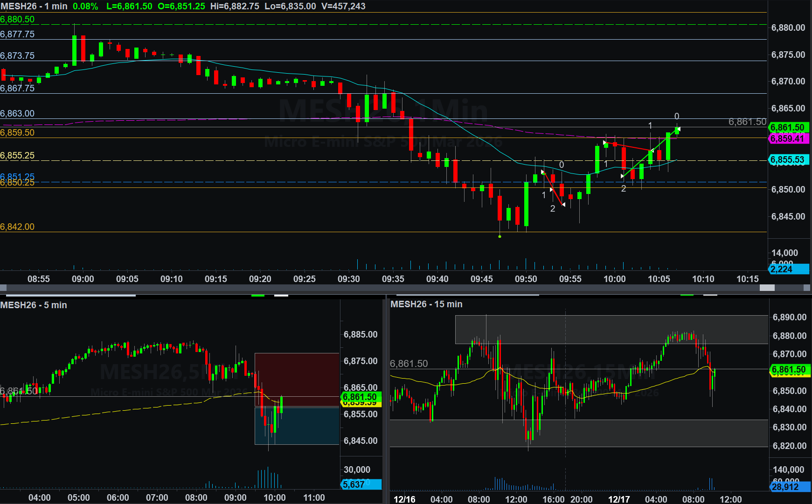This screenshot has width=812, height=504.
Task: Click the 10:00 time axis label on 1 min chart
Action: pos(614,279)
